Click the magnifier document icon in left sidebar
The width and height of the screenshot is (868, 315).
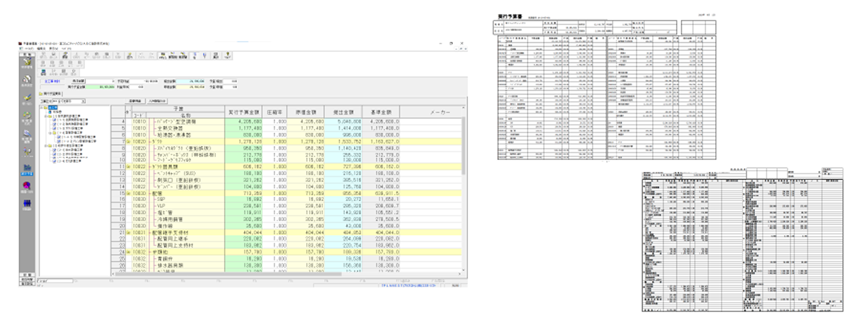point(27,134)
